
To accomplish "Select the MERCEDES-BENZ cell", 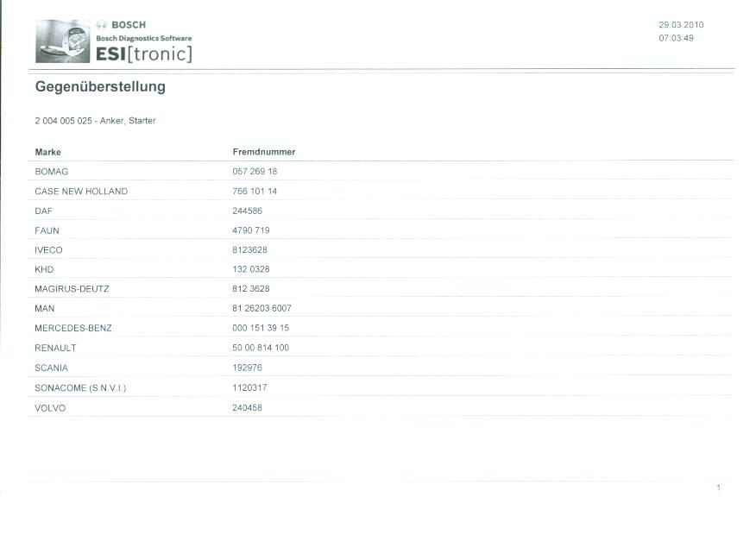I will pos(73,328).
